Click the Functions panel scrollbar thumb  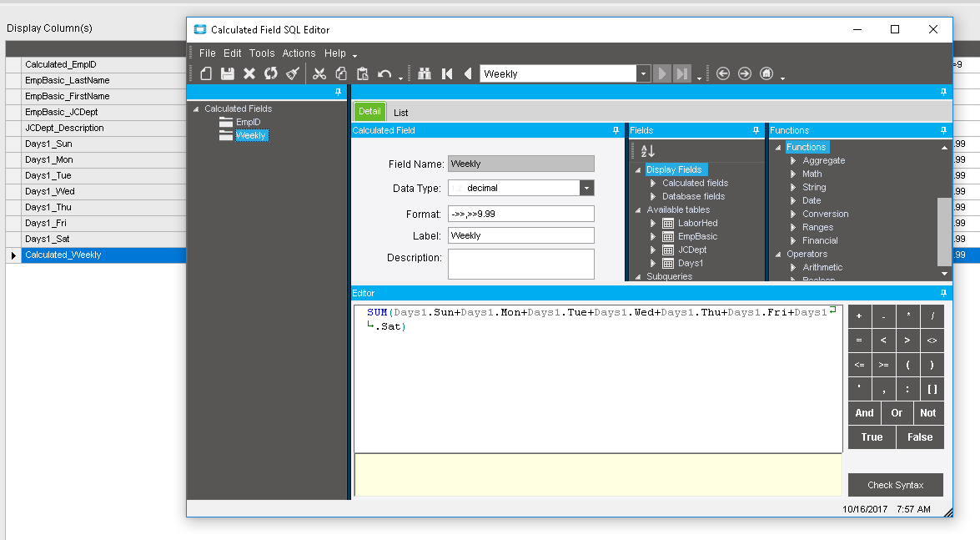(944, 231)
